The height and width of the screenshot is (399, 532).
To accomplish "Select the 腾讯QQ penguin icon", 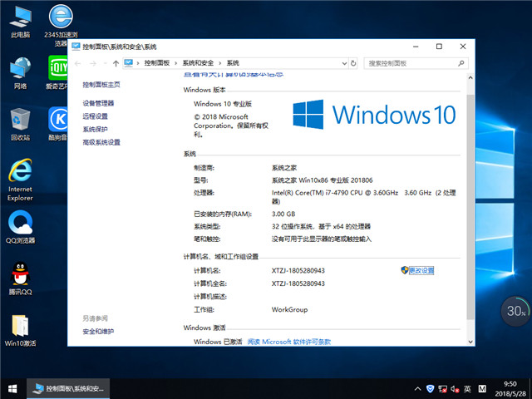I will point(20,278).
